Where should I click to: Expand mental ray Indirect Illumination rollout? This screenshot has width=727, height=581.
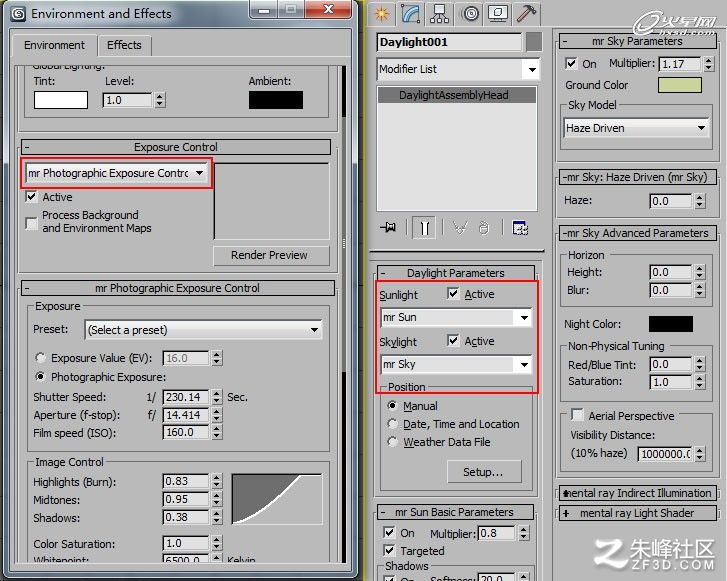pyautogui.click(x=637, y=493)
